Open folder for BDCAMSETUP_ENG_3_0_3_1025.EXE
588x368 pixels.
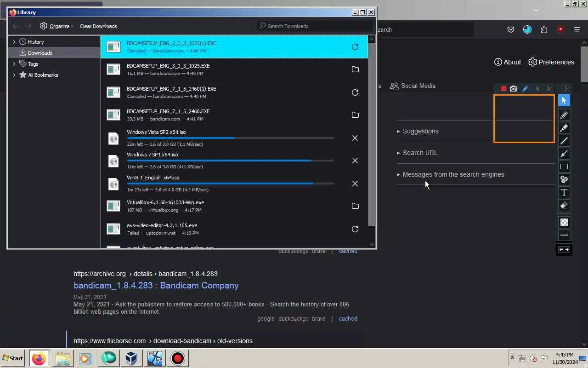click(x=355, y=69)
